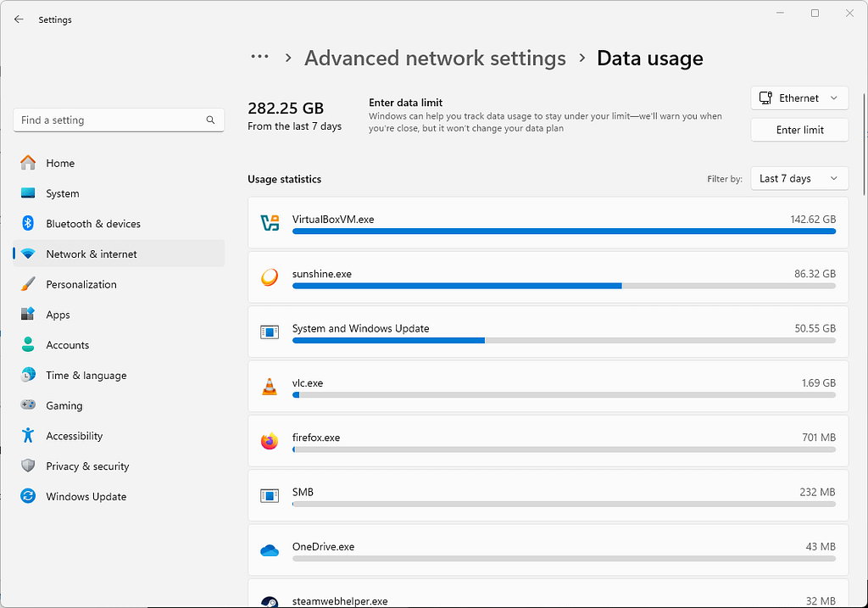This screenshot has width=868, height=608.
Task: Open Advanced network settings from breadcrumb
Action: point(435,58)
